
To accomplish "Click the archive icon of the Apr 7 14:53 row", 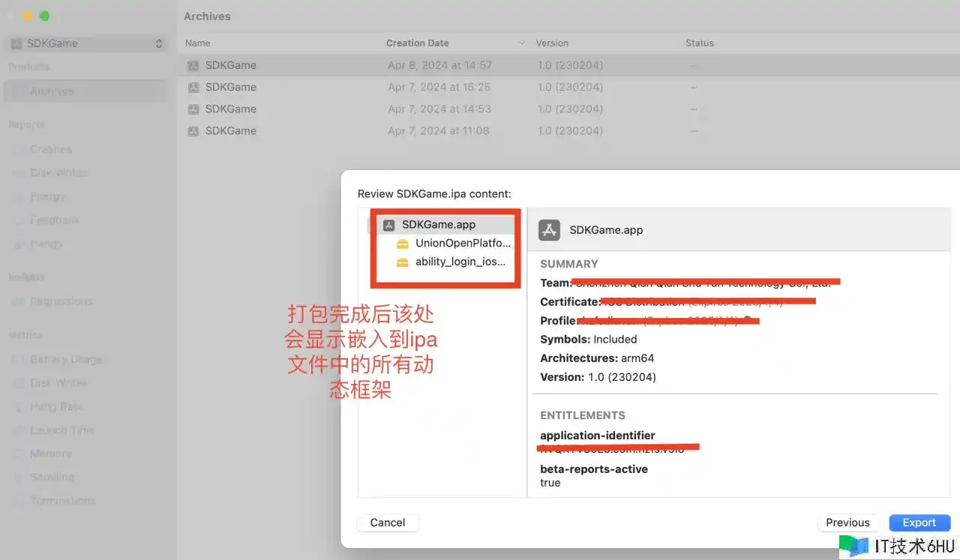I will [193, 109].
